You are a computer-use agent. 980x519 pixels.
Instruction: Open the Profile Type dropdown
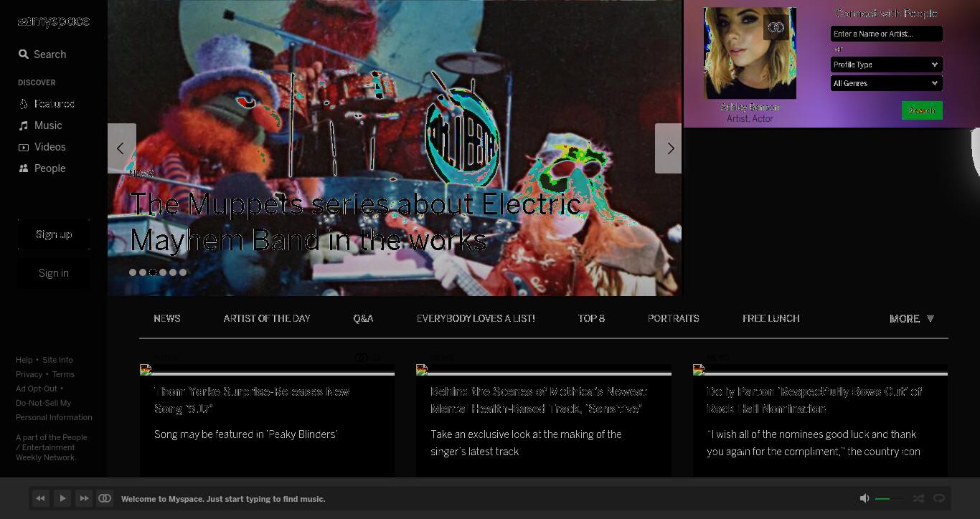click(x=886, y=65)
